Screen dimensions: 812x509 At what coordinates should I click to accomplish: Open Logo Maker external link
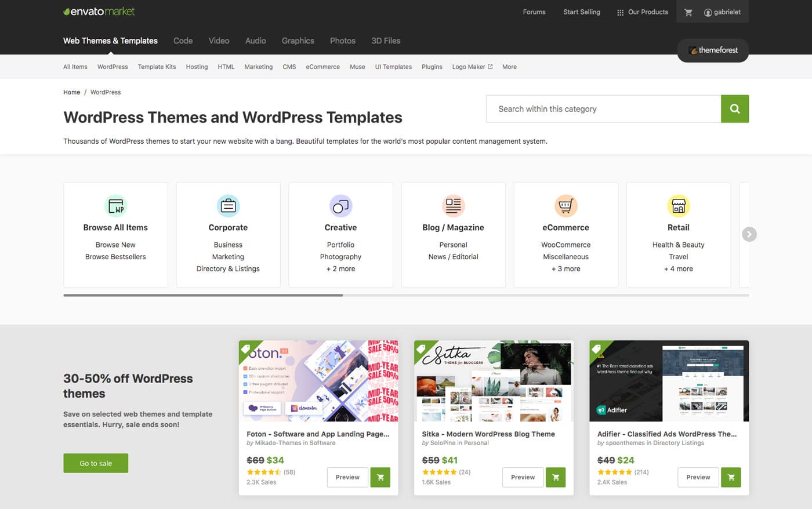[472, 67]
